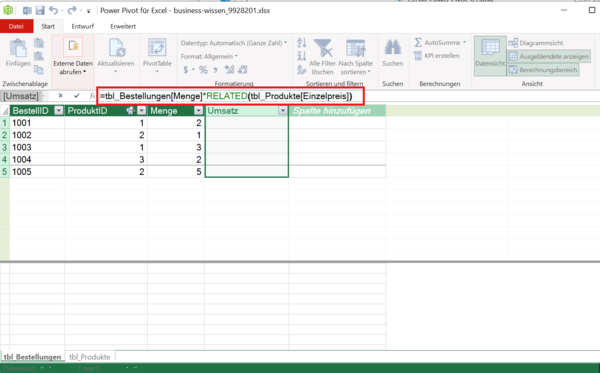Viewport: 600px width, 373px height.
Task: Sort descending Z to A
Action: (302, 56)
